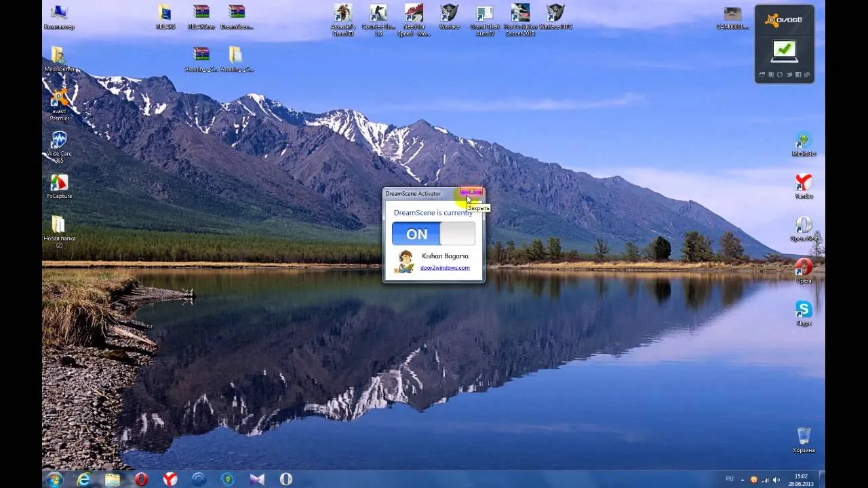Screen dimensions: 868x488
Task: Click the Visual Studio taskbar icon
Action: [x=257, y=479]
